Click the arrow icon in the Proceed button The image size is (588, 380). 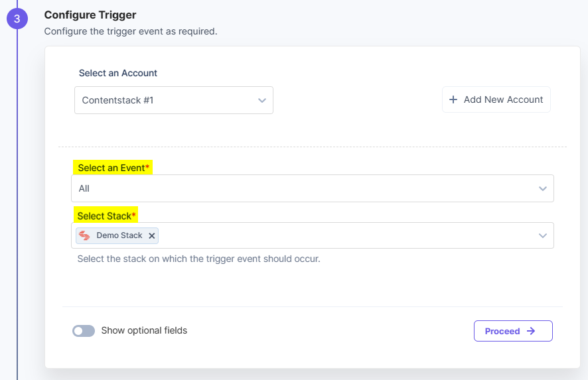pyautogui.click(x=531, y=331)
